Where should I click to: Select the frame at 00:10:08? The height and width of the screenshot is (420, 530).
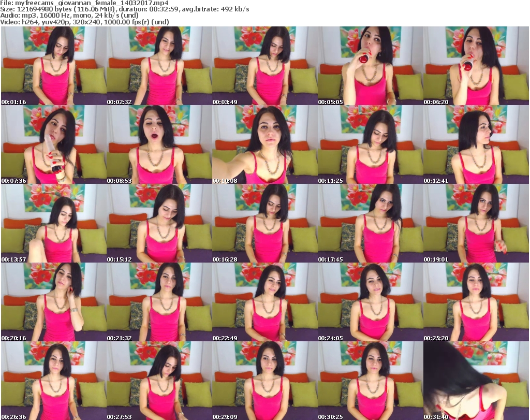point(265,144)
